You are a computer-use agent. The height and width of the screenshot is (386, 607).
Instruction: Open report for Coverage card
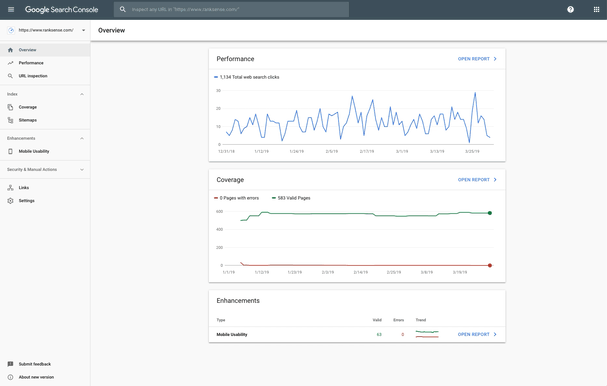pos(477,180)
